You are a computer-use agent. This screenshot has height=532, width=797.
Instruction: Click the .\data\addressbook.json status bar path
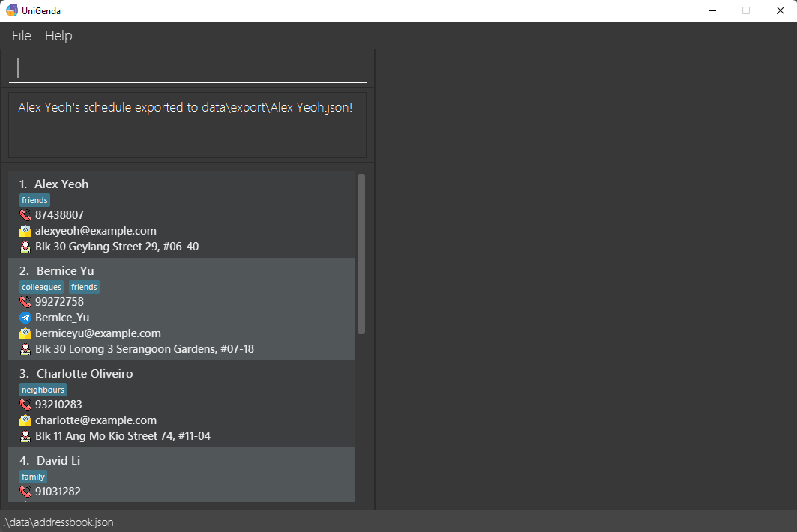point(58,522)
